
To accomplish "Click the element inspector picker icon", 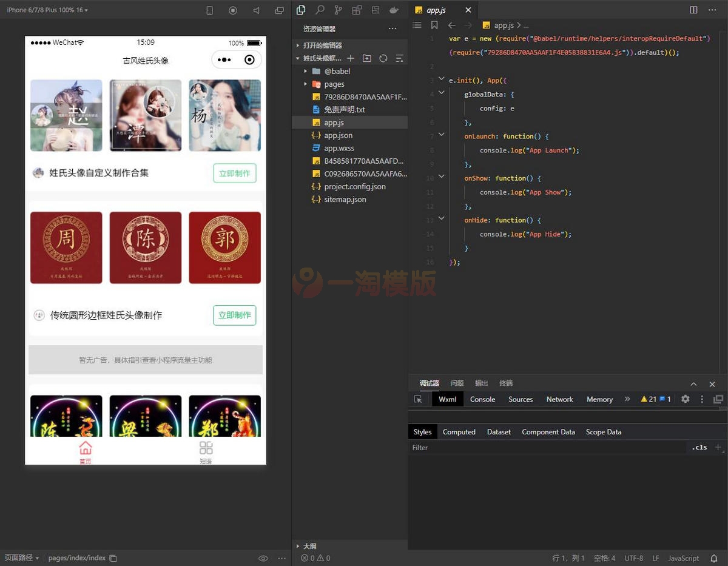I will [x=418, y=399].
